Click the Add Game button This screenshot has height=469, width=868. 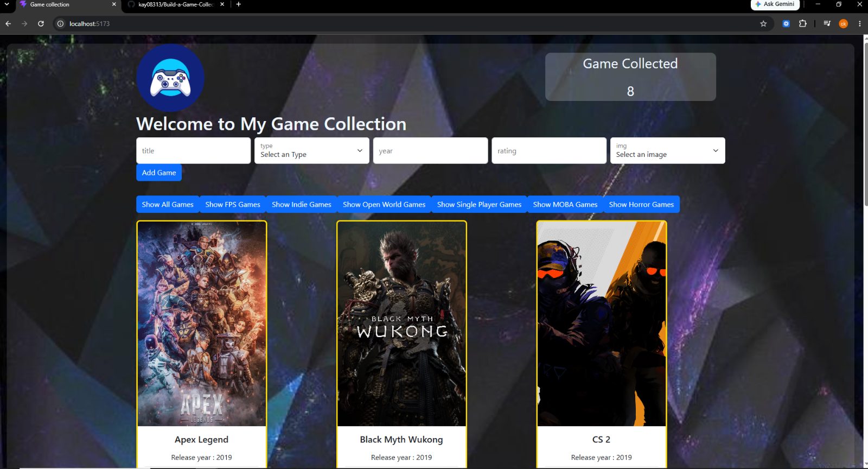159,173
